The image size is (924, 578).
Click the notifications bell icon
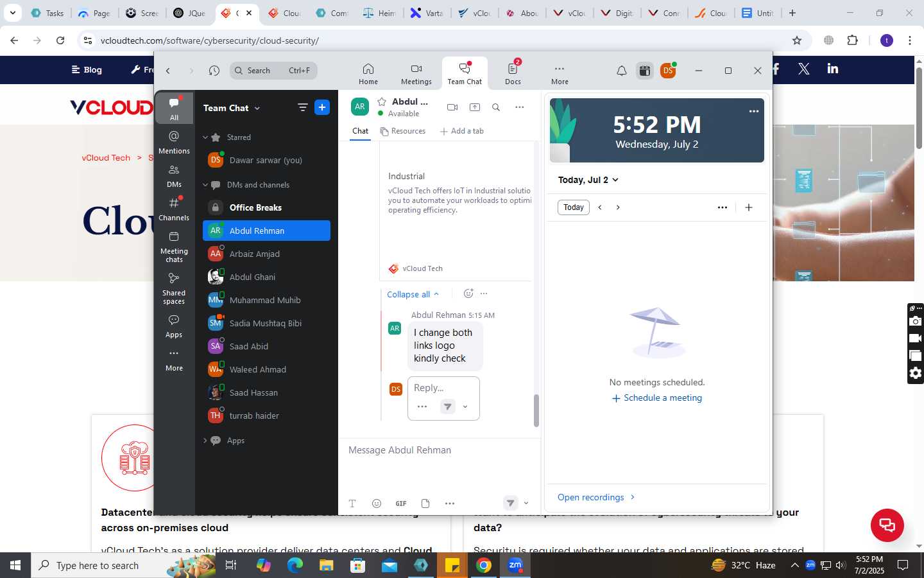click(621, 71)
